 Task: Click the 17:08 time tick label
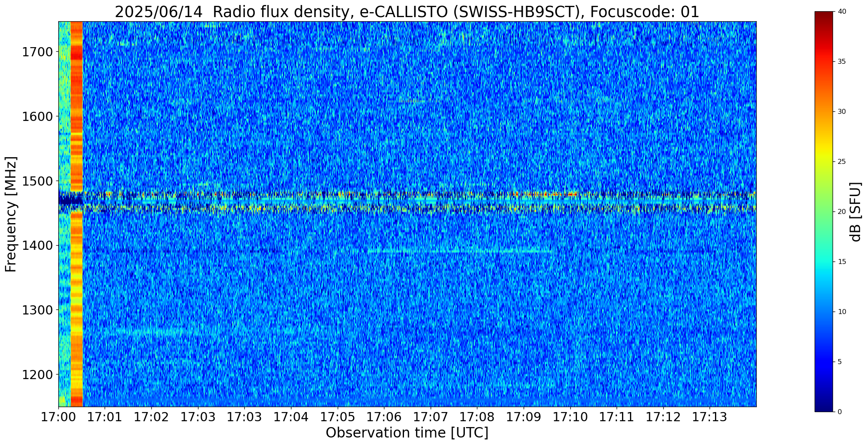point(477,417)
